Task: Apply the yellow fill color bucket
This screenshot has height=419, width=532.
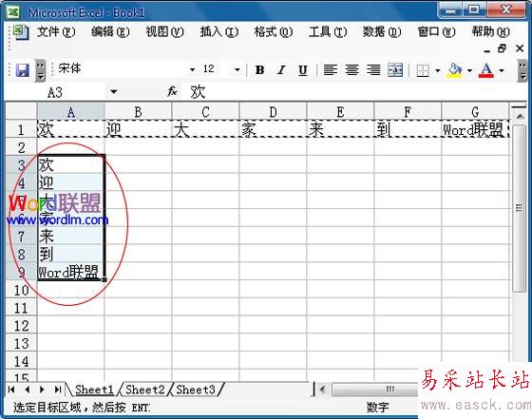Action: click(455, 70)
